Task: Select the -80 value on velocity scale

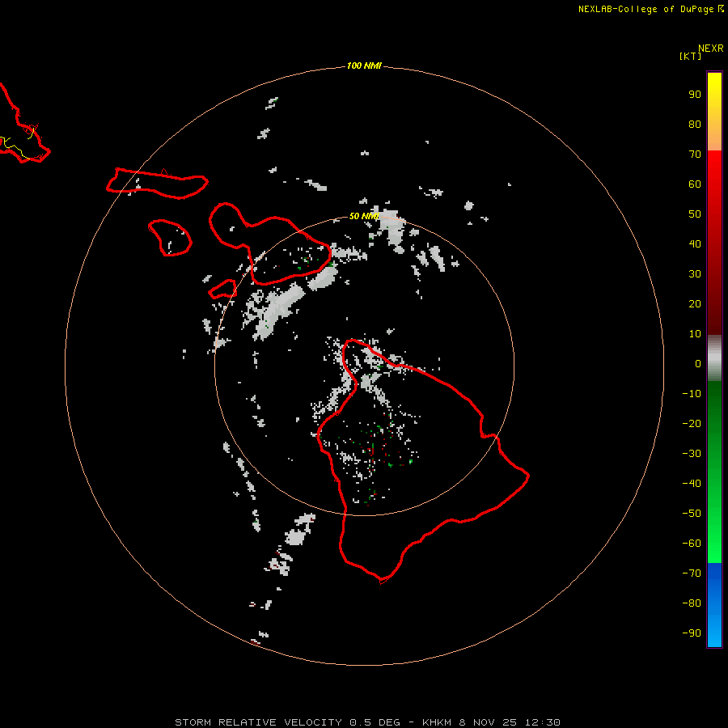Action: click(x=692, y=603)
